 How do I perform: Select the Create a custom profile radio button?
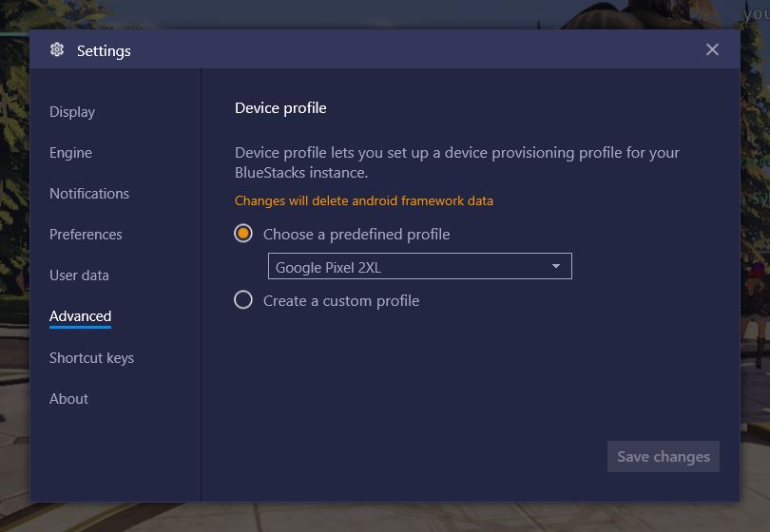coord(243,300)
